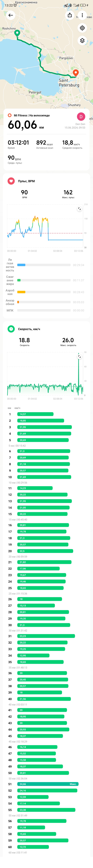93x868 pixels.
Task: Tap the green speed icon beside Скорость
Action: click(x=11, y=329)
